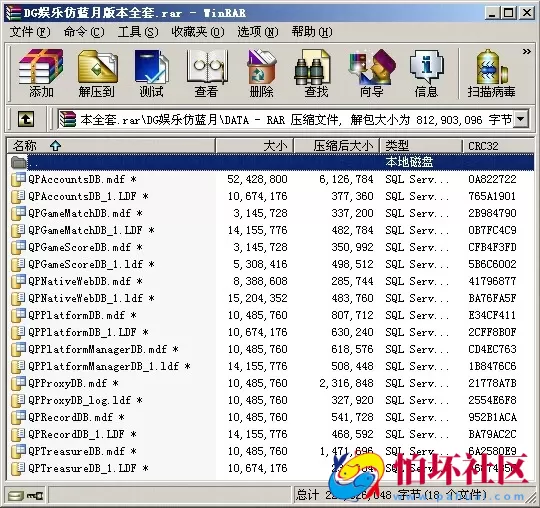The width and height of the screenshot is (540, 508).
Task: Click the WinRAR title bar app icon
Action: (x=13, y=13)
